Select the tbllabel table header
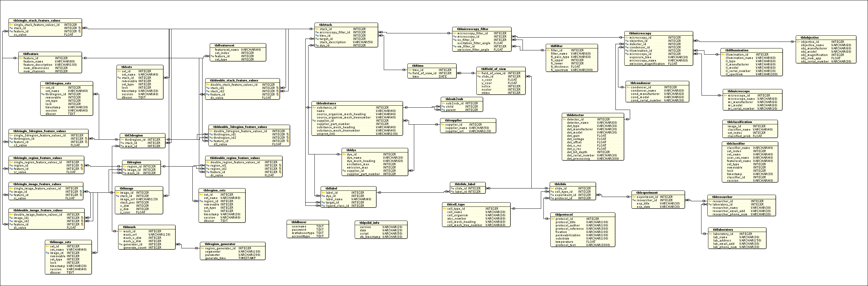This screenshot has height=286, width=868. [348, 188]
